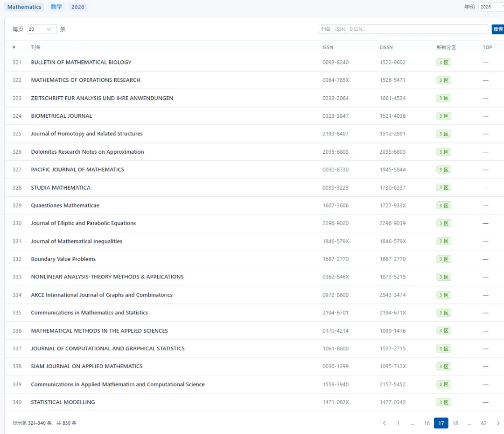Click the 3区 badge for STUDIA MATHEMATICA
Viewport: 504px width, 434px height.
444,187
